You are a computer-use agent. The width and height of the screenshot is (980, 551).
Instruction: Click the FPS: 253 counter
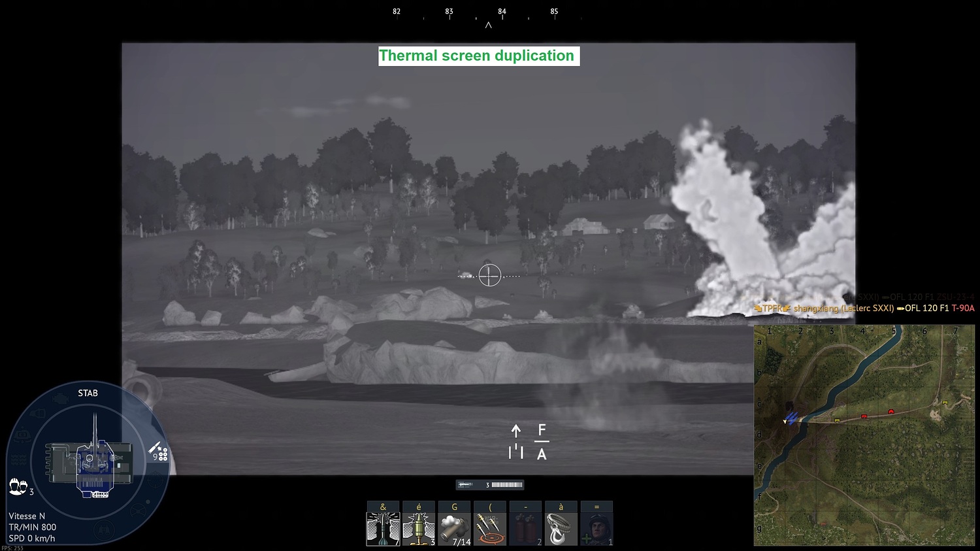(12, 548)
